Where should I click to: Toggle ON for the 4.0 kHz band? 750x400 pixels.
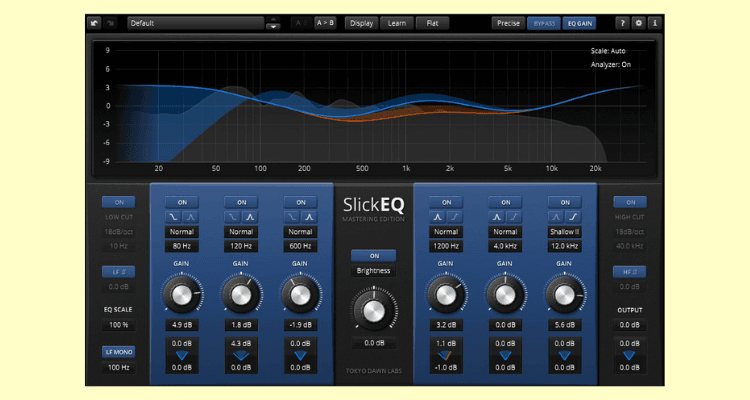click(x=506, y=202)
